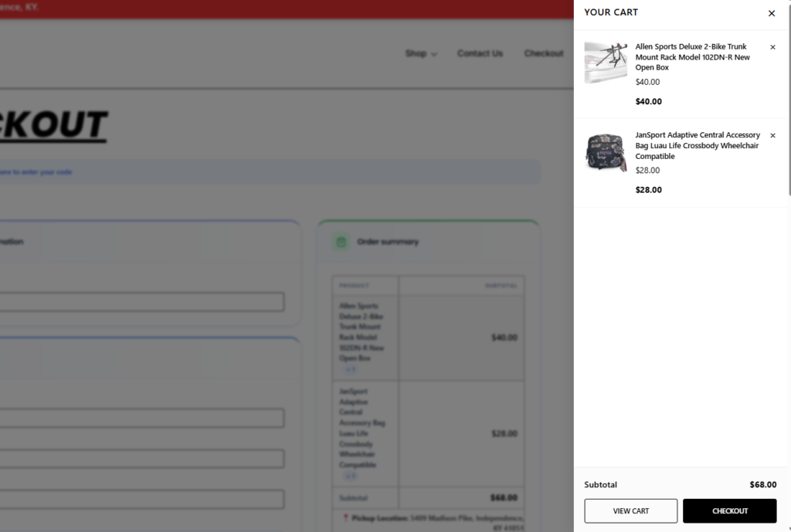The height and width of the screenshot is (532, 791).
Task: Open Allen Sports bike rack thumbnail
Action: 606,63
